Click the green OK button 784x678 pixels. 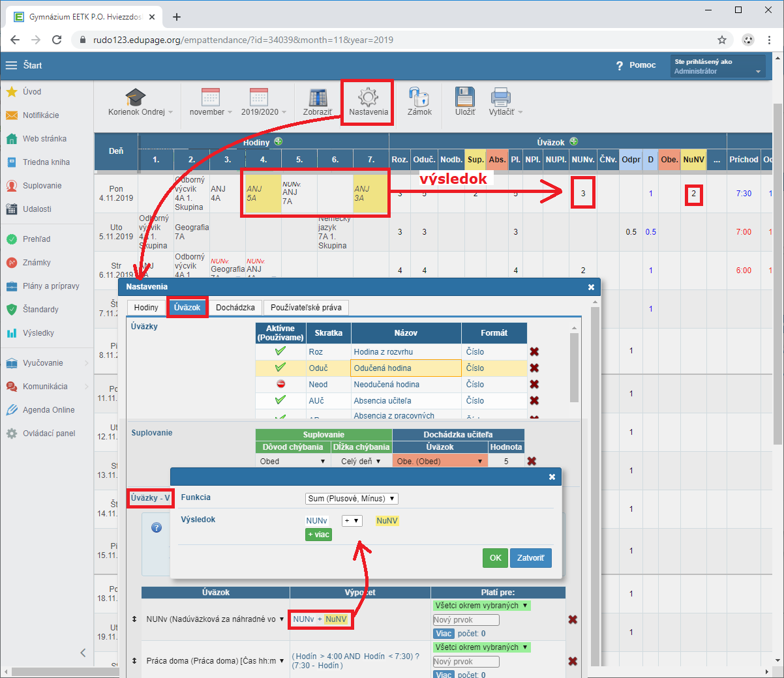[x=495, y=558]
